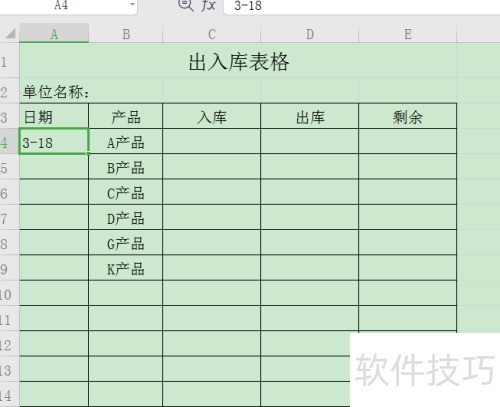Select column D header

click(310, 33)
